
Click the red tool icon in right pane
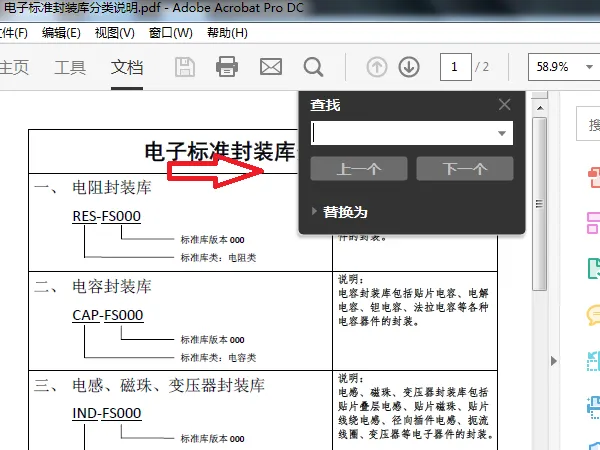tap(594, 178)
